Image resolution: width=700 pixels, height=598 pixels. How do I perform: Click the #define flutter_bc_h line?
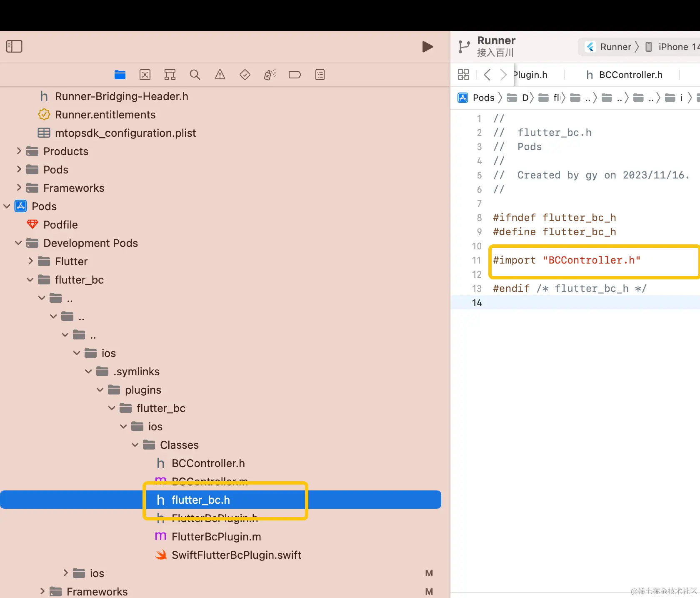click(554, 232)
